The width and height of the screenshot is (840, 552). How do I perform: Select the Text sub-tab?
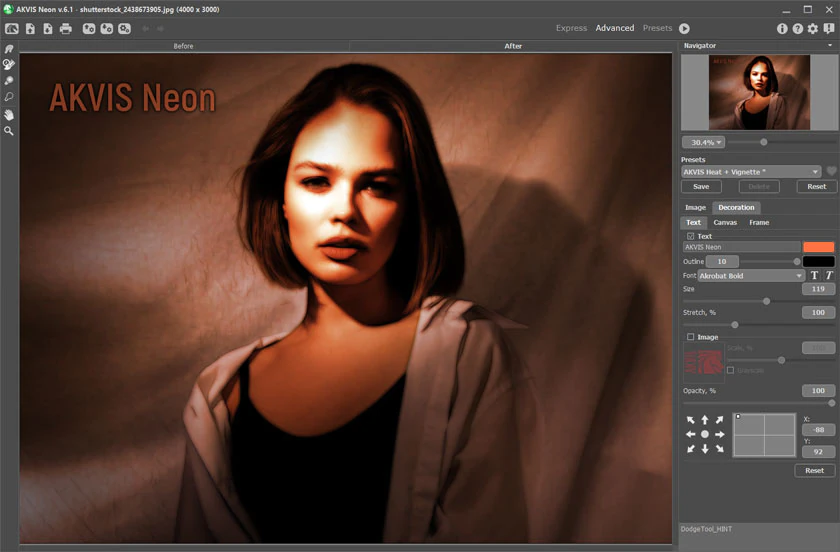pos(693,222)
